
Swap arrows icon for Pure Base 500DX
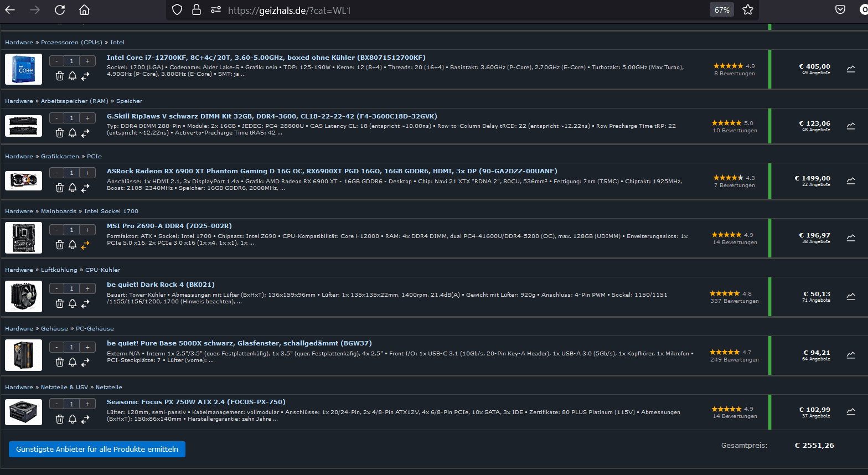[85, 362]
